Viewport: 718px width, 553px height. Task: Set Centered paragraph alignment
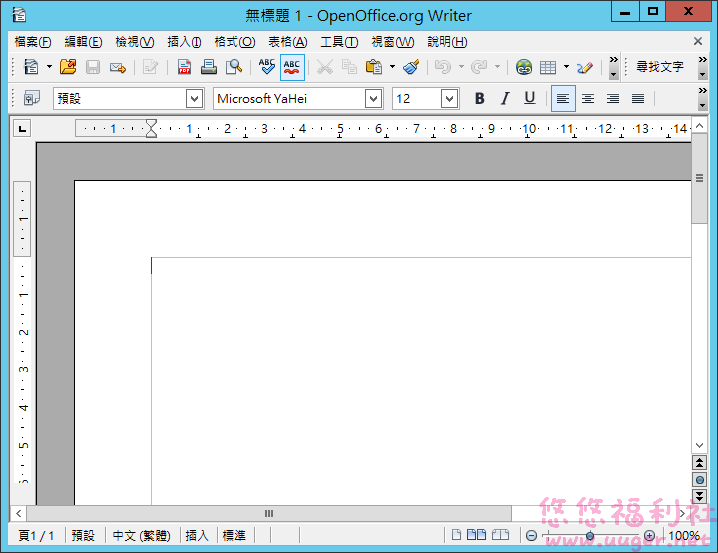tap(588, 98)
